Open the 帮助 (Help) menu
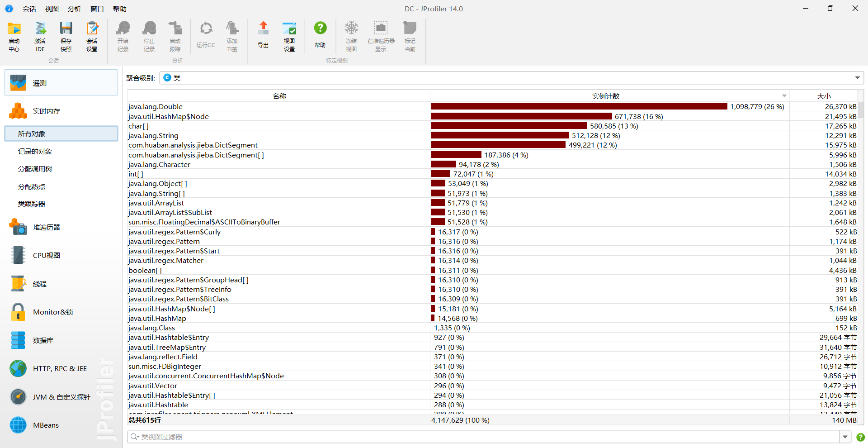The width and height of the screenshot is (868, 448). pos(120,9)
